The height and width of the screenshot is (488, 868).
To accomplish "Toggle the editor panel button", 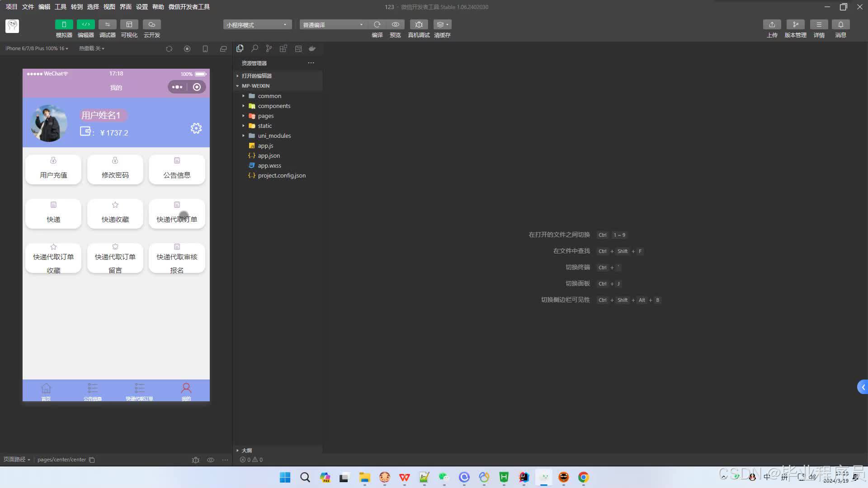I will click(x=85, y=24).
